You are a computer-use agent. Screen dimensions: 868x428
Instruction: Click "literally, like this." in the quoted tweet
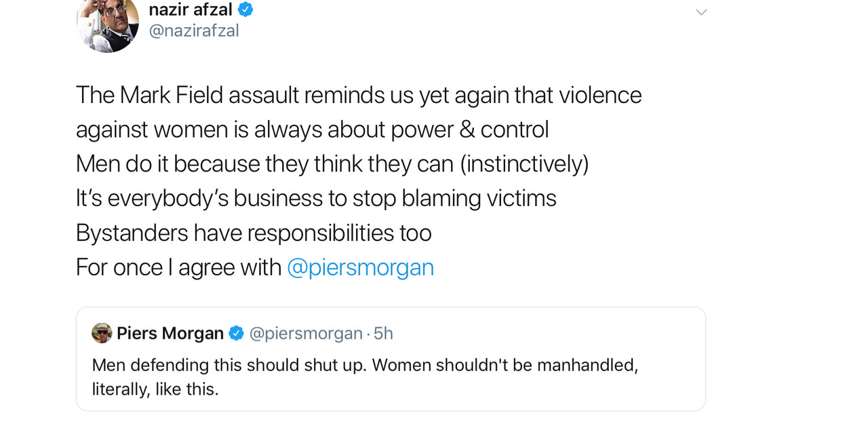coord(155,390)
